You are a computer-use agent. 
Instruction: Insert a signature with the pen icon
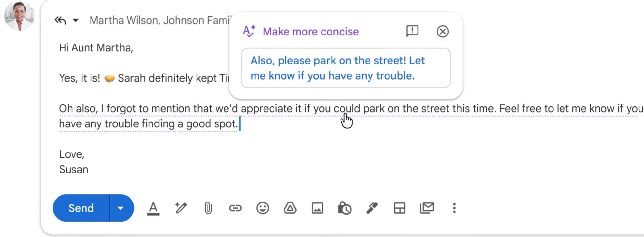pyautogui.click(x=372, y=208)
